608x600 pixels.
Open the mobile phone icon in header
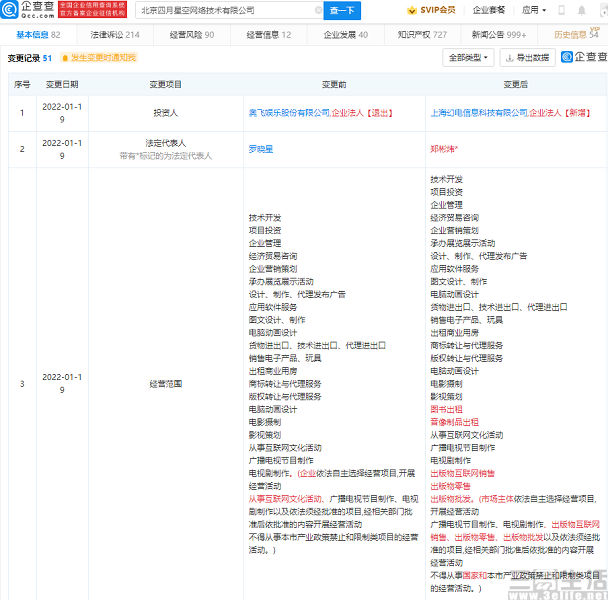pos(561,10)
